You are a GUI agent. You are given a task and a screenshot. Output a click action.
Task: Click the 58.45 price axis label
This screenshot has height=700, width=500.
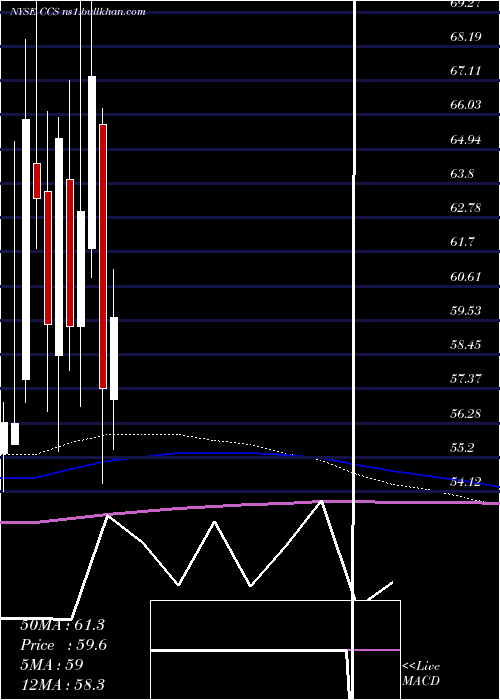tap(466, 345)
